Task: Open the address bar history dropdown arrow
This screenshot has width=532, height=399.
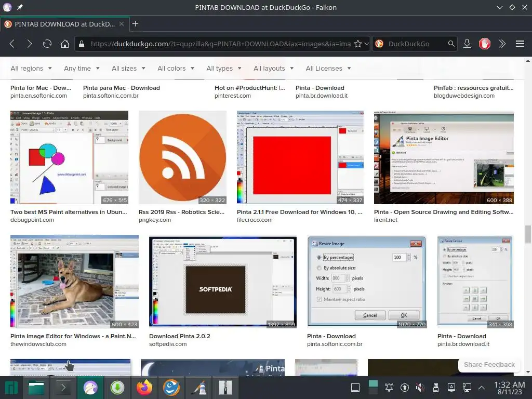Action: pyautogui.click(x=366, y=44)
